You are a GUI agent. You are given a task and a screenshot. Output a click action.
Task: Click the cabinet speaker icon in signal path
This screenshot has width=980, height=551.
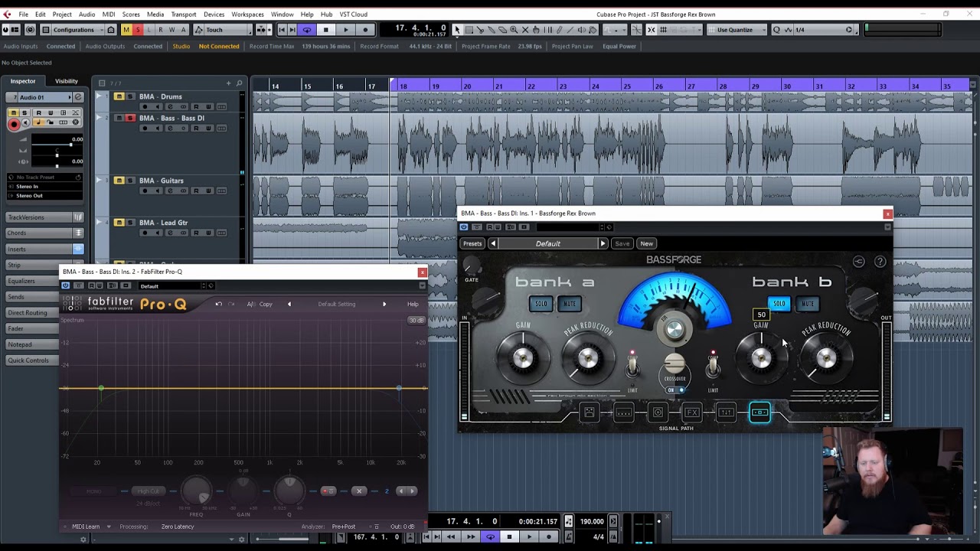[x=658, y=412]
